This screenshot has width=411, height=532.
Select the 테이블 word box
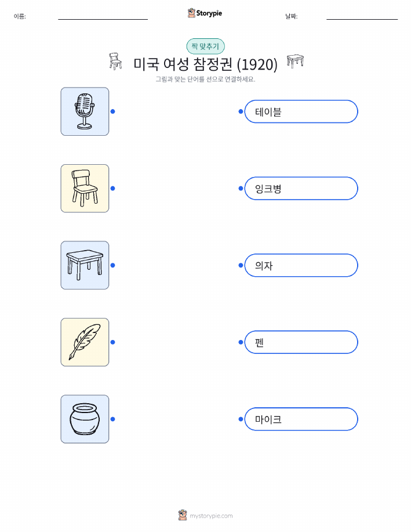click(301, 111)
